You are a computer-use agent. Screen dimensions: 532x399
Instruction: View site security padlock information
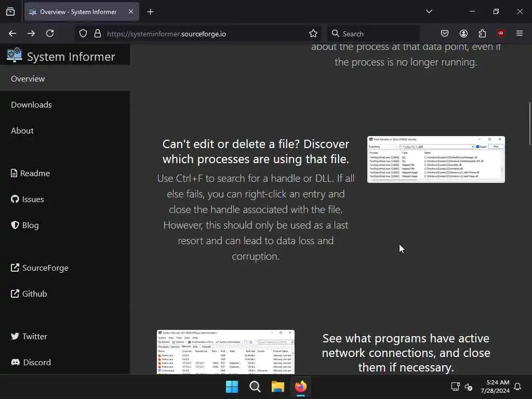pos(98,34)
